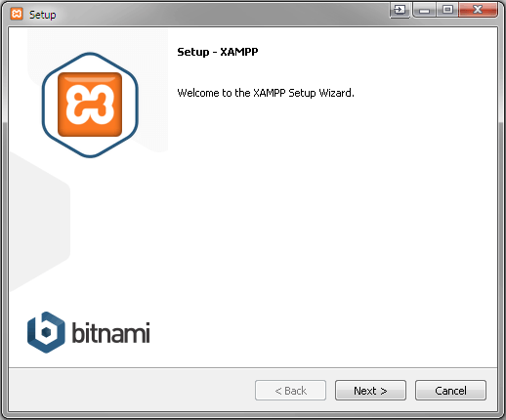The height and width of the screenshot is (420, 506).
Task: Click the arrow-box button in title bar
Action: point(400,10)
